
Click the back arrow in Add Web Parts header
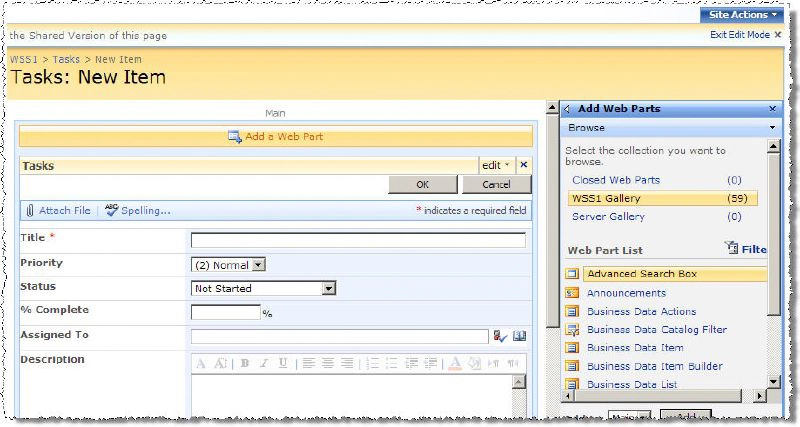(568, 109)
